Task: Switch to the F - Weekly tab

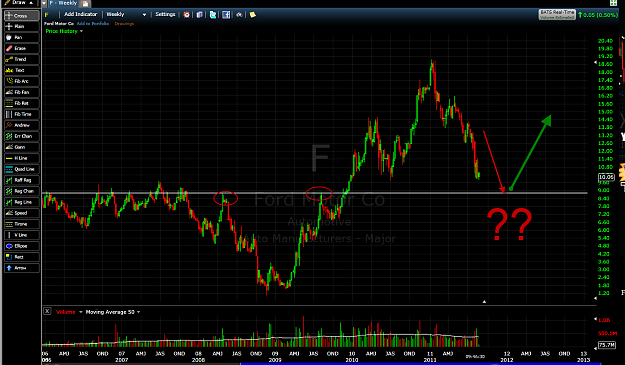Action: (64, 3)
